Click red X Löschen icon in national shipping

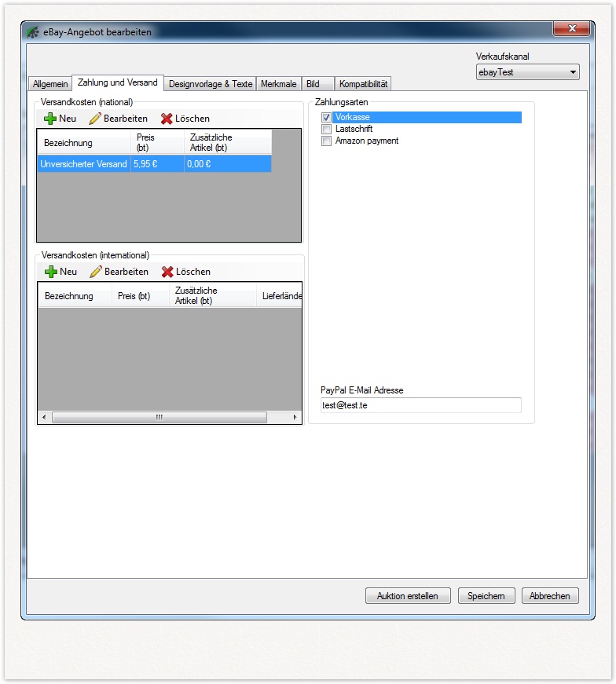167,119
